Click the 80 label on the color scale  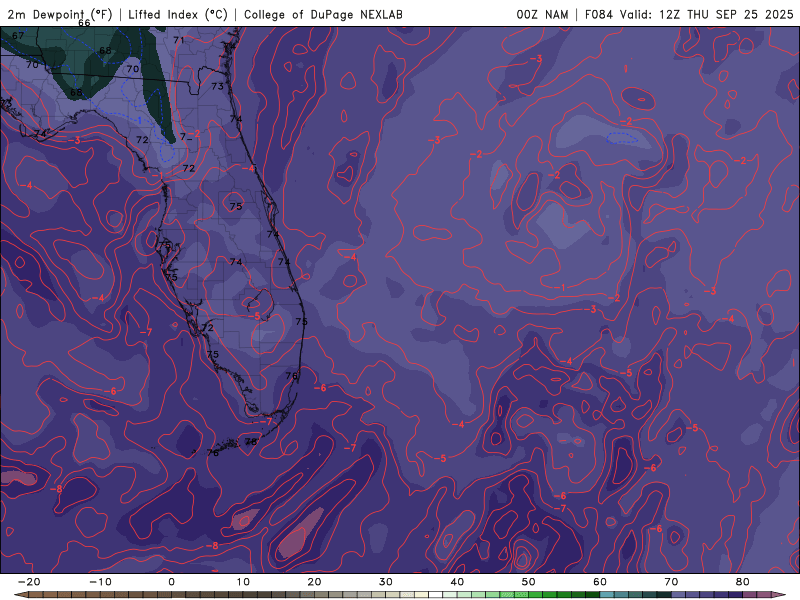(x=743, y=582)
